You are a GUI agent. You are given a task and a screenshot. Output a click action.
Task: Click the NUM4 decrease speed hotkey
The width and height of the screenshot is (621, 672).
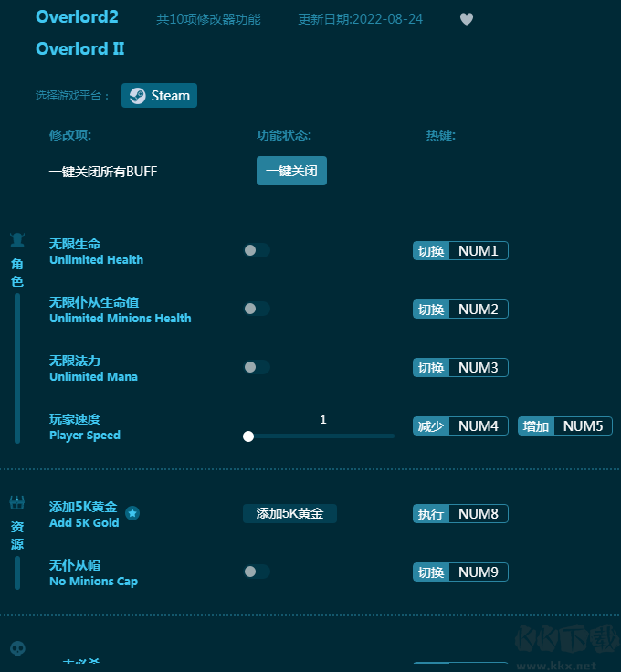point(478,426)
